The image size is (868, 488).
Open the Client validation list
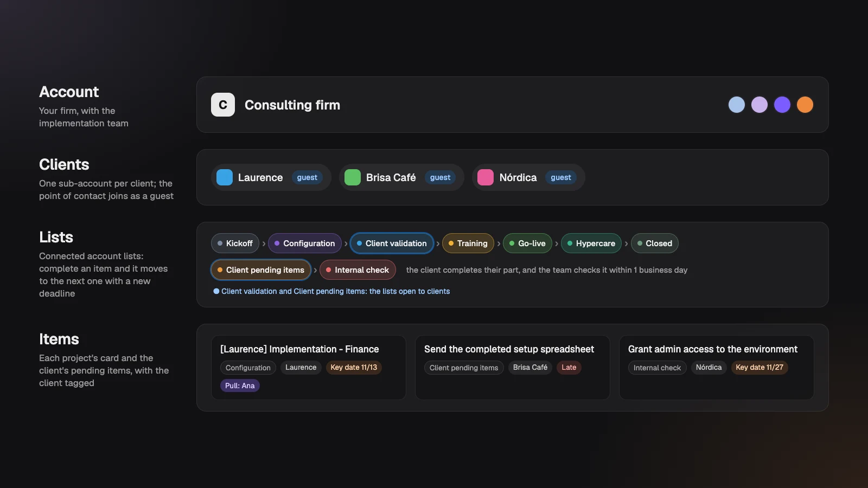click(392, 243)
